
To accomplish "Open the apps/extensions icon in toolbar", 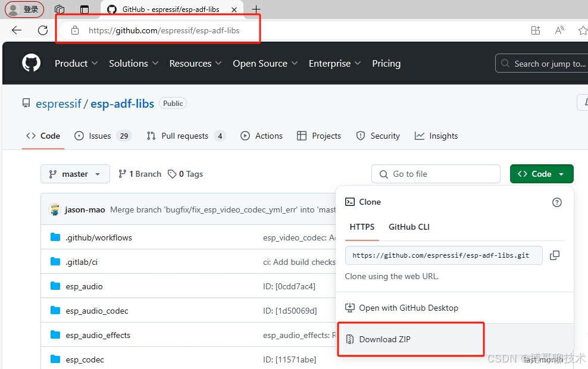I will click(x=536, y=30).
